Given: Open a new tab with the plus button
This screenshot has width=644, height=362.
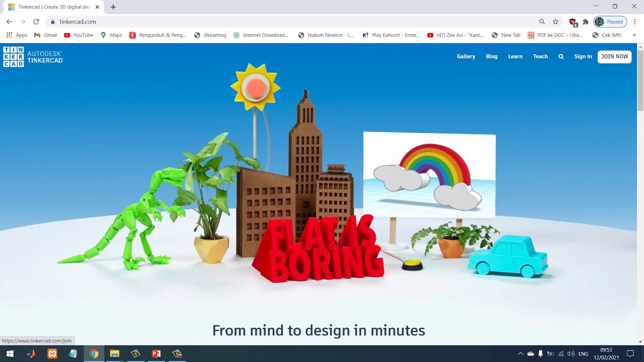Looking at the screenshot, I should [x=113, y=7].
